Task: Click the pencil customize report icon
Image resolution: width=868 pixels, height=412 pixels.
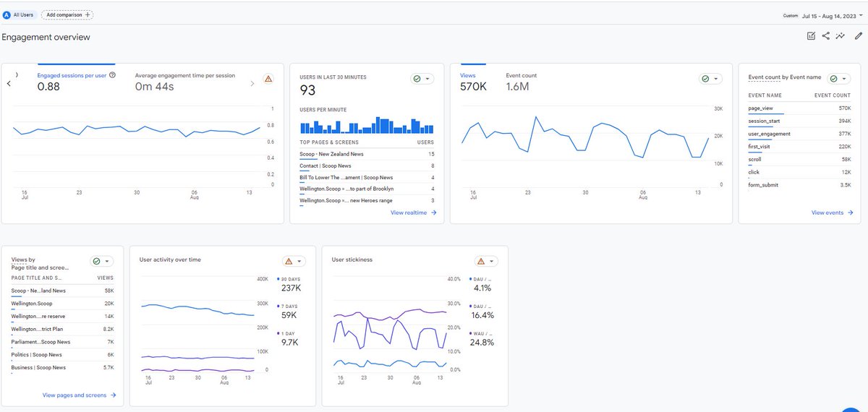Action: coord(858,36)
